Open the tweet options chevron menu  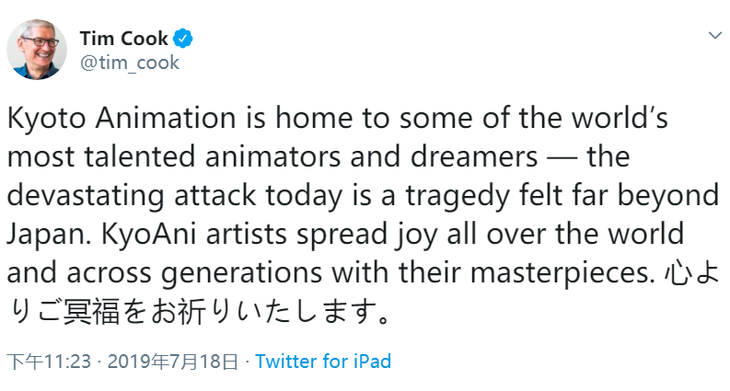[715, 35]
